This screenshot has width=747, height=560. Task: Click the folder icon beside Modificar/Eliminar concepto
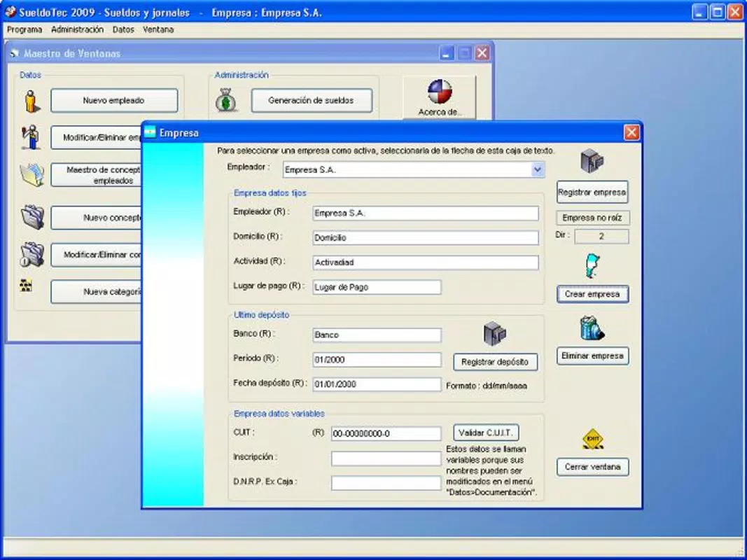(32, 254)
